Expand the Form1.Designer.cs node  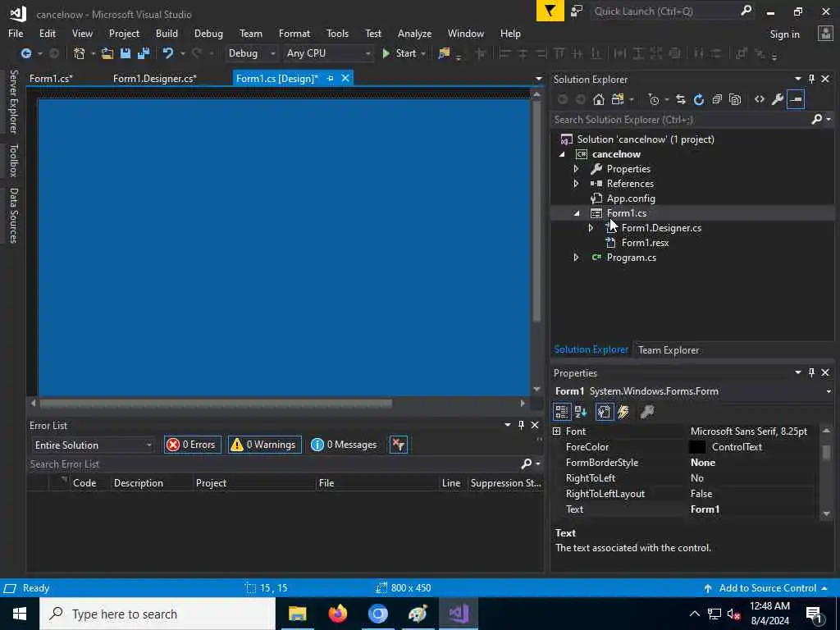pyautogui.click(x=591, y=228)
